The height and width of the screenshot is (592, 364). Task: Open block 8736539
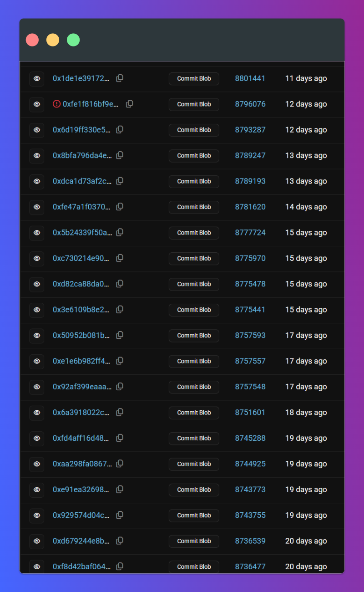tap(250, 541)
